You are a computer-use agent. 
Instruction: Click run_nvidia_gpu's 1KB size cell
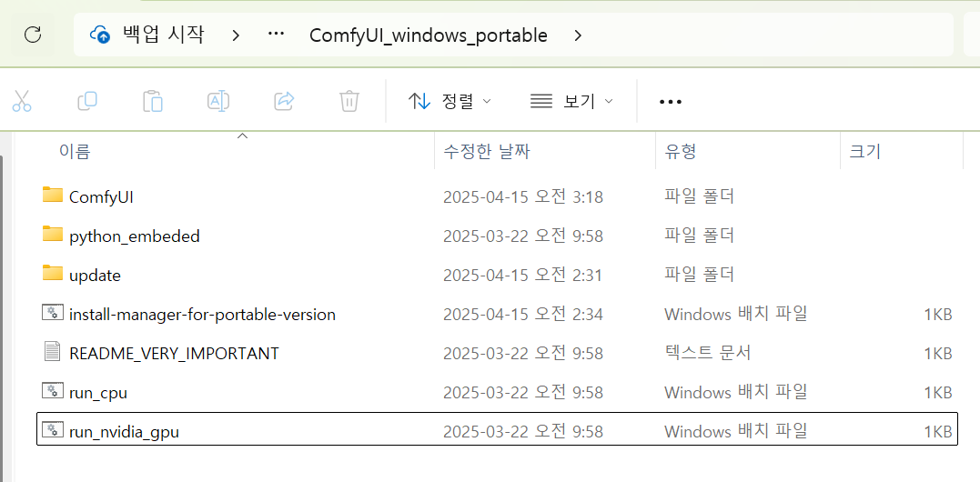point(937,432)
